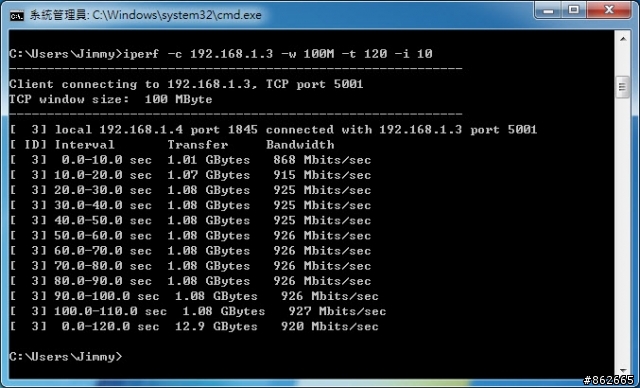The width and height of the screenshot is (640, 388).
Task: Click the 1.01 GBytes transfer value
Action: click(x=209, y=160)
